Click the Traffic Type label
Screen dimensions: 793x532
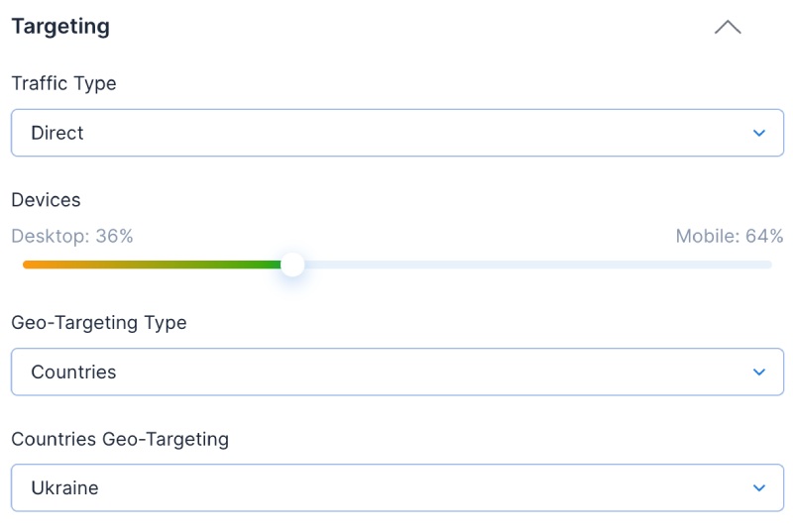pyautogui.click(x=63, y=84)
